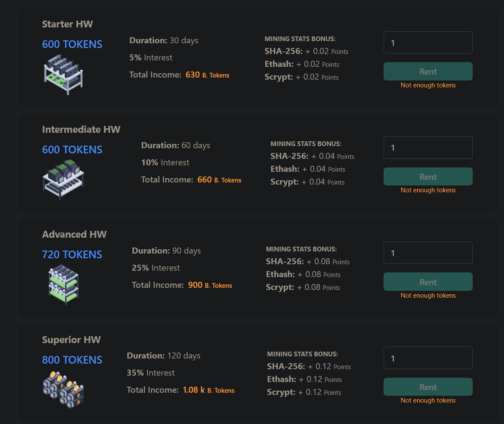The image size is (504, 424).
Task: Click the 900 B. Tokens income value
Action: coord(195,285)
